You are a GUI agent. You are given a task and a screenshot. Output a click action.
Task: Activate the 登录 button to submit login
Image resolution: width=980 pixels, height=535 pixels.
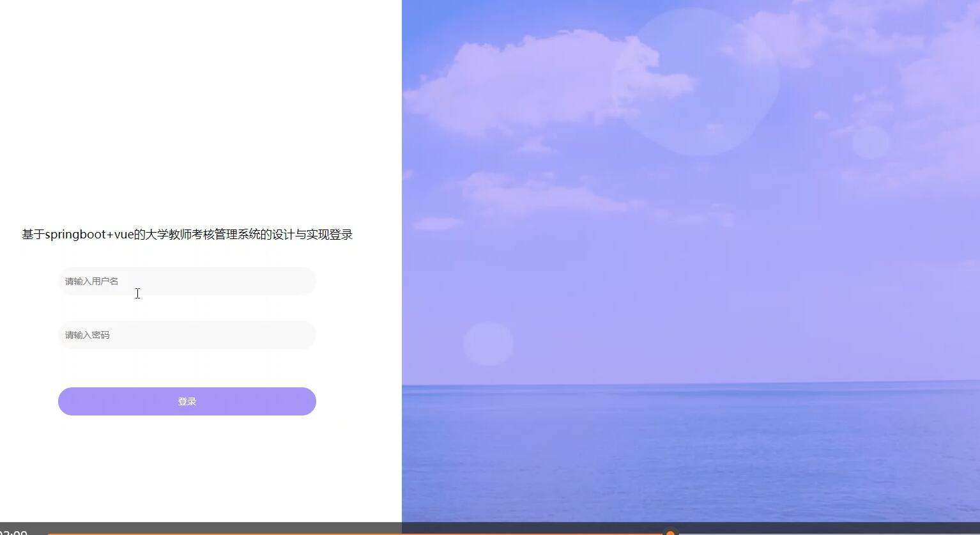click(x=187, y=401)
